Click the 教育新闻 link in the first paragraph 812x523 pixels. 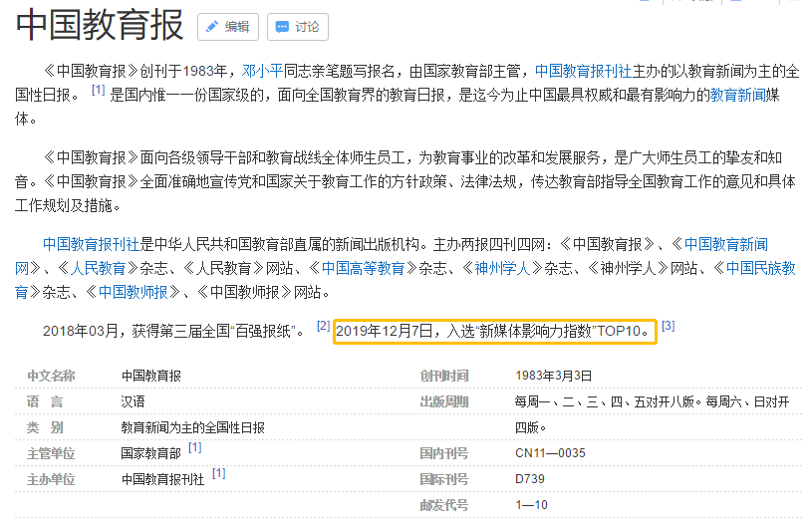[x=737, y=96]
